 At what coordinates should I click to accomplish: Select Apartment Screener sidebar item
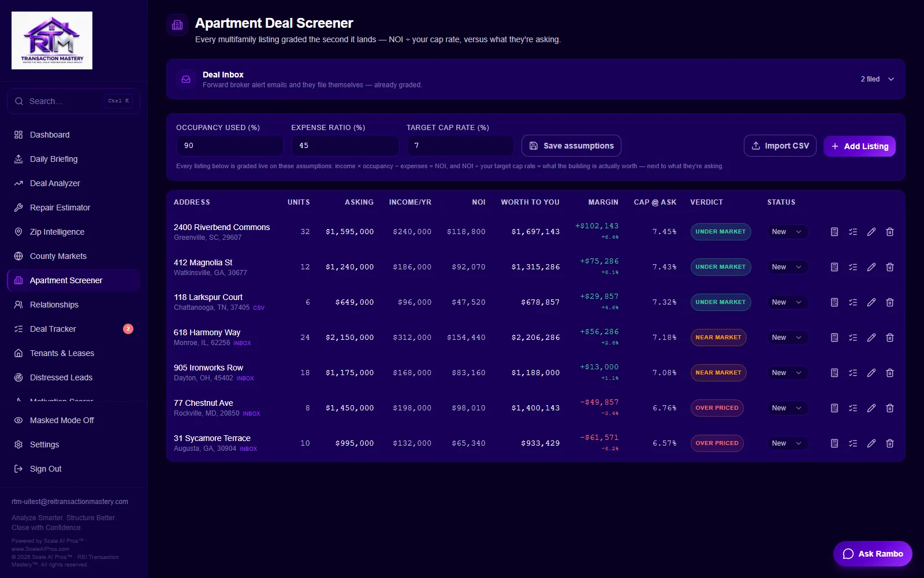(x=73, y=280)
